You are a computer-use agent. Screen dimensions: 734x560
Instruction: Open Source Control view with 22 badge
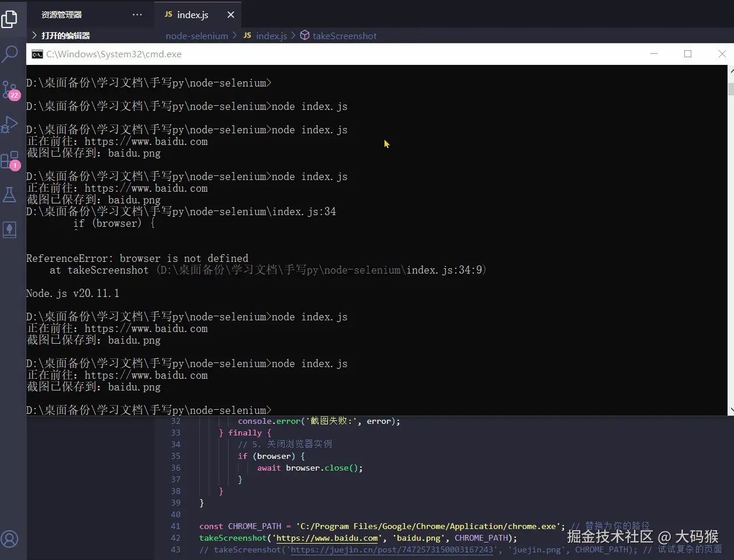pos(10,90)
